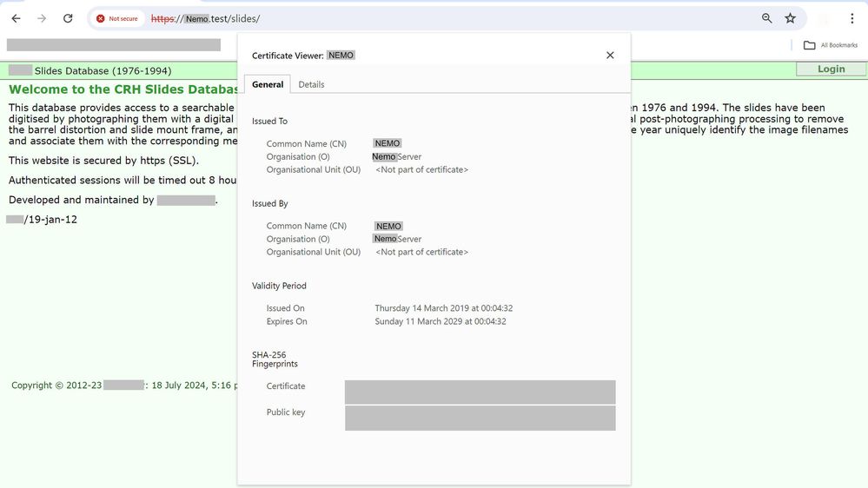Open the All Bookmarks folder
Viewport: 868px width, 488px height.
pos(831,45)
